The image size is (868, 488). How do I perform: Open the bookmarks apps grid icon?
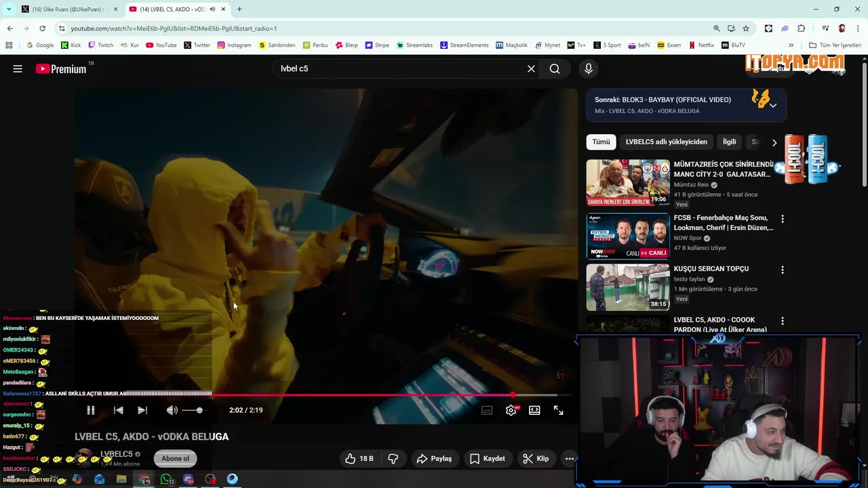[9, 45]
